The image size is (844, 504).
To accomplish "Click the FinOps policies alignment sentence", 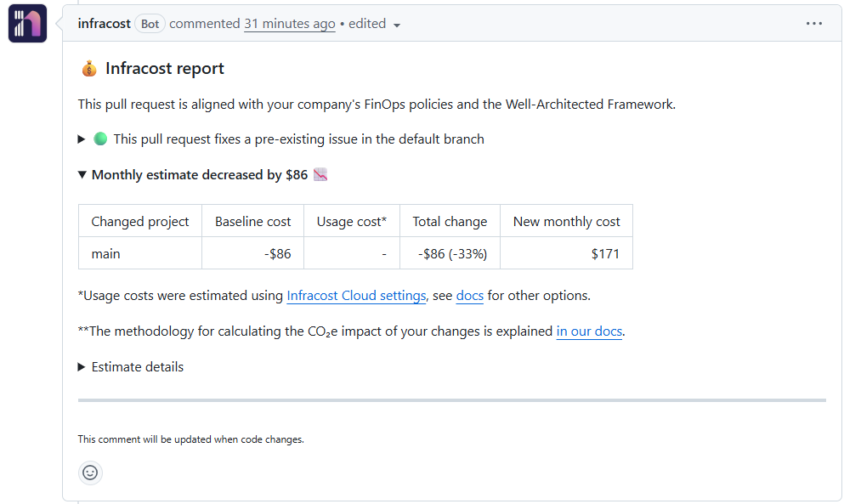I will tap(377, 104).
